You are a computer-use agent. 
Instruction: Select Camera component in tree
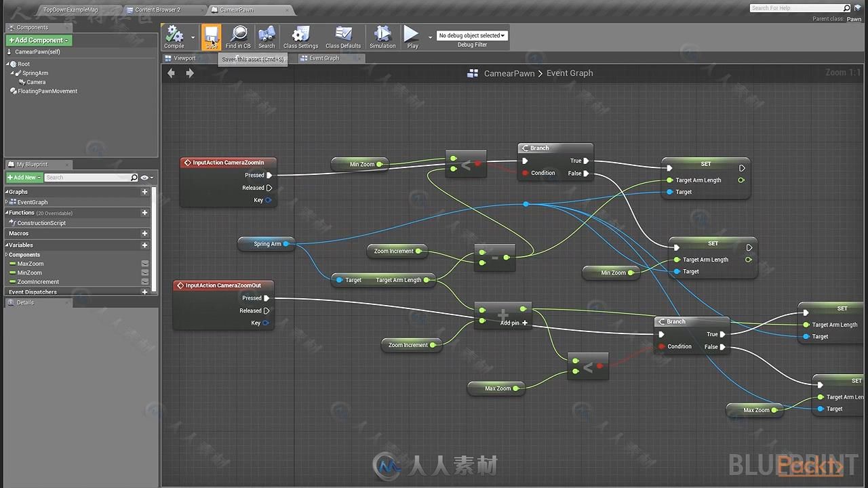point(37,82)
